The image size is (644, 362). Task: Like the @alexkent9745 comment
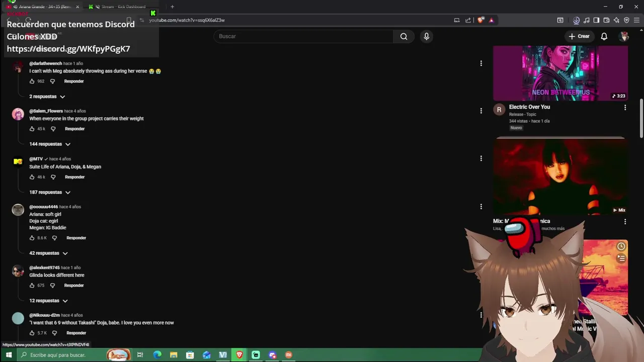point(32,285)
